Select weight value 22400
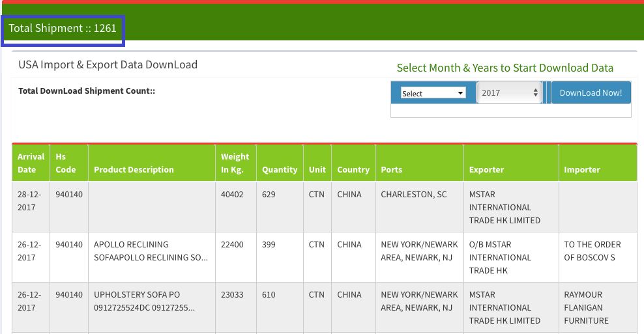This screenshot has width=644, height=334. [x=232, y=245]
